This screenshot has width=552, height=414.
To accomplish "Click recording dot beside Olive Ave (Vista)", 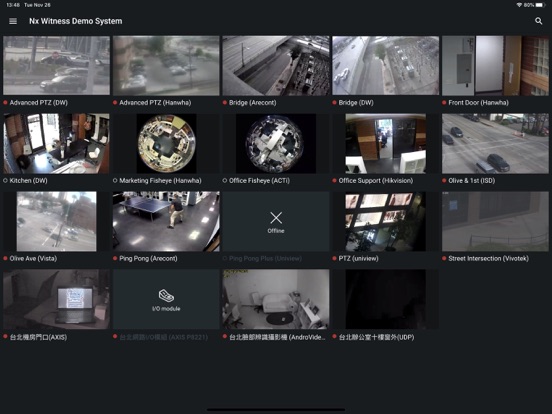I will pos(5,258).
